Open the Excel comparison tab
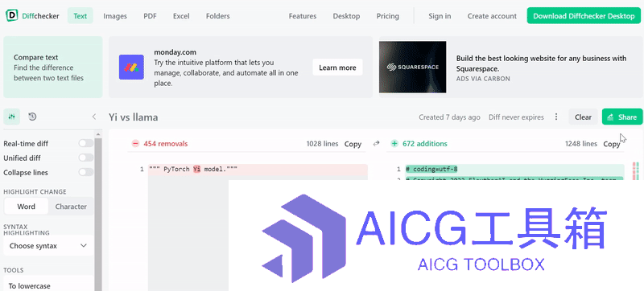The image size is (644, 291). click(181, 16)
